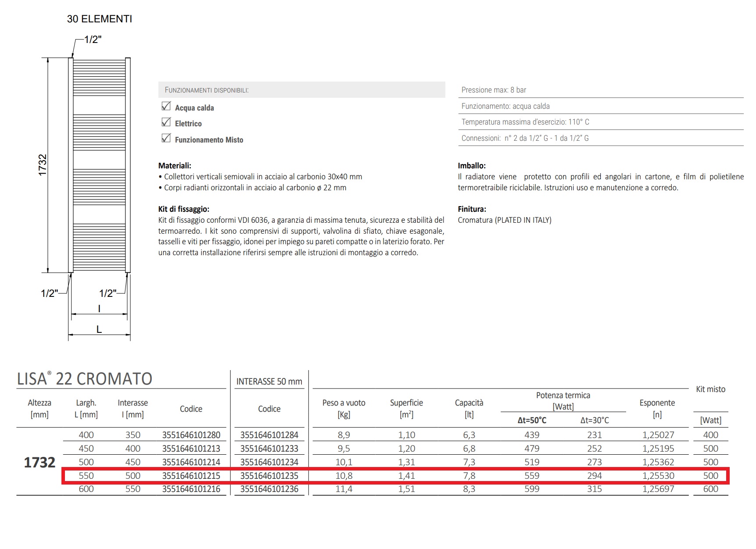Tick the Funzionamento Misto checkbox

click(x=166, y=139)
